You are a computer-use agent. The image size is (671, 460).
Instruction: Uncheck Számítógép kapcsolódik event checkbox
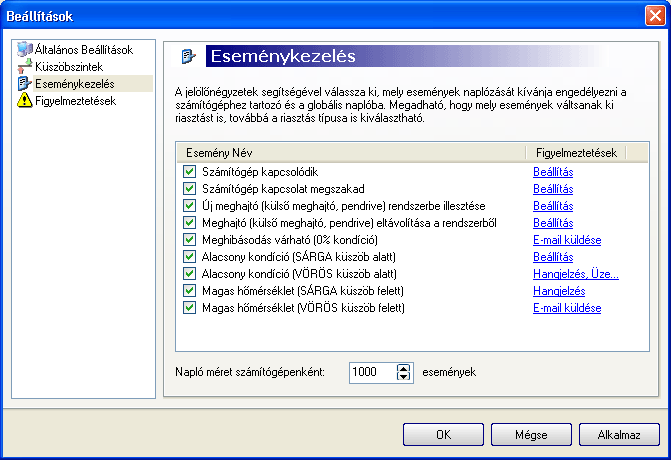coord(188,172)
